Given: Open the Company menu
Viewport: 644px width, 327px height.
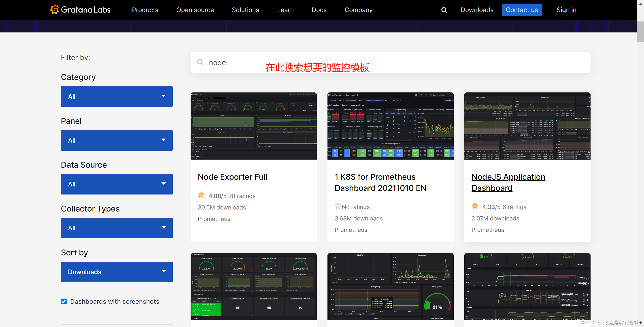Looking at the screenshot, I should [359, 10].
